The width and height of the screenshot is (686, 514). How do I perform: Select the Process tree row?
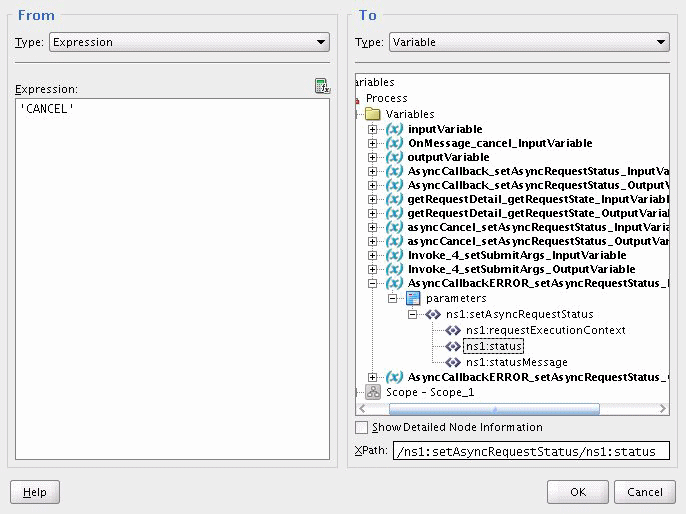click(387, 98)
